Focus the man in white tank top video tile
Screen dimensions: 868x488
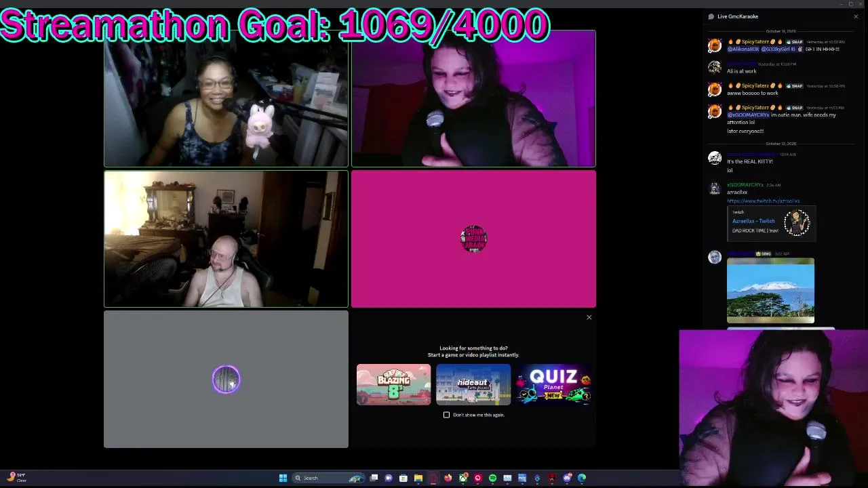pyautogui.click(x=226, y=239)
